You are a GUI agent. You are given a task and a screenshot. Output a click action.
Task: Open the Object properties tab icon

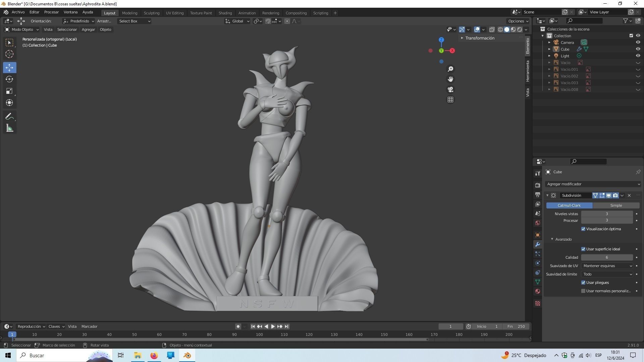538,235
